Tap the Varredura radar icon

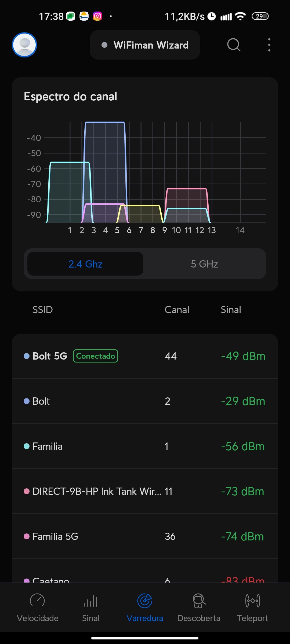pos(145,601)
